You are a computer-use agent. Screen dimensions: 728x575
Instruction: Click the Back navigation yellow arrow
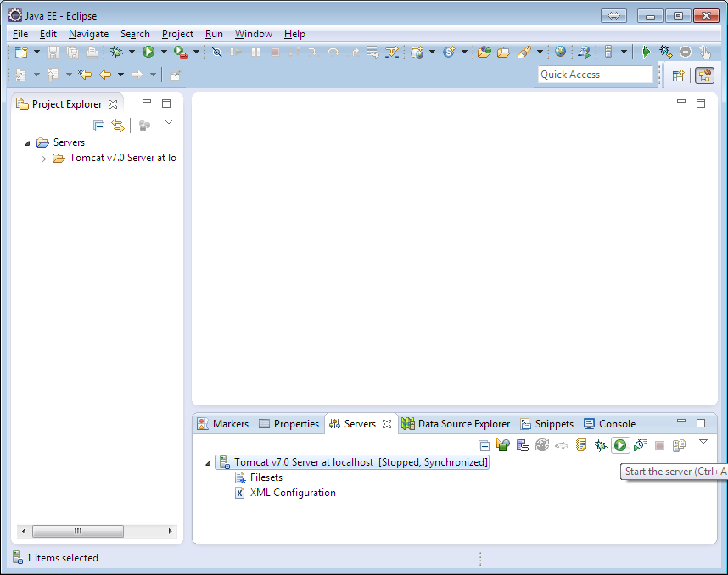click(105, 75)
